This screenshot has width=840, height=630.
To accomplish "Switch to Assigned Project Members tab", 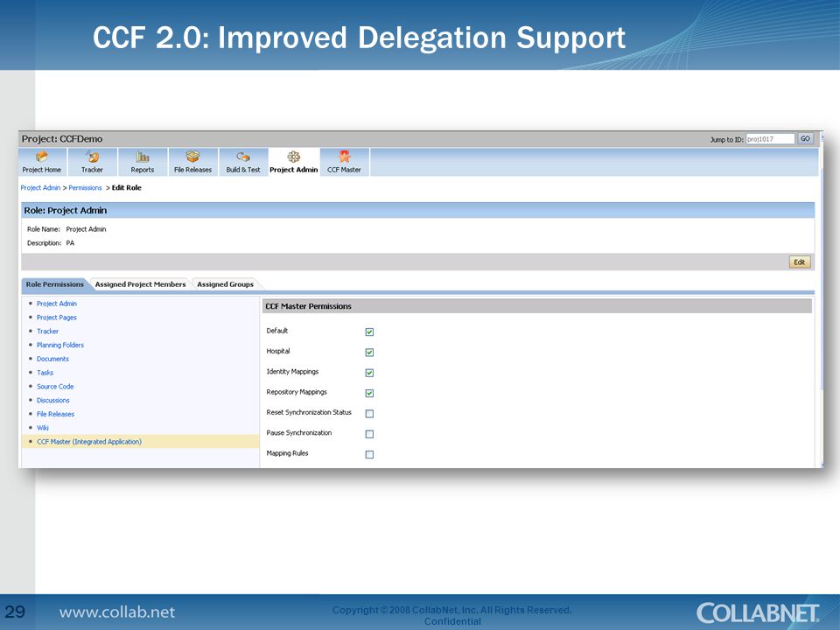I will (x=140, y=284).
